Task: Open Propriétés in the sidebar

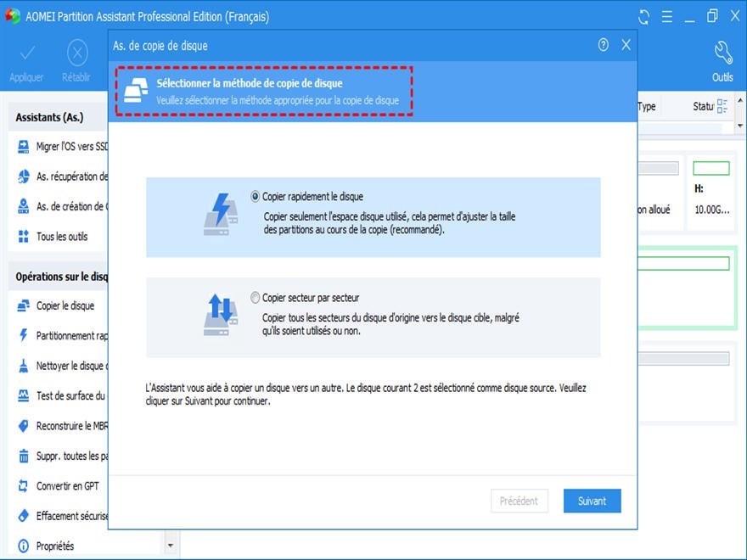Action: 55,546
